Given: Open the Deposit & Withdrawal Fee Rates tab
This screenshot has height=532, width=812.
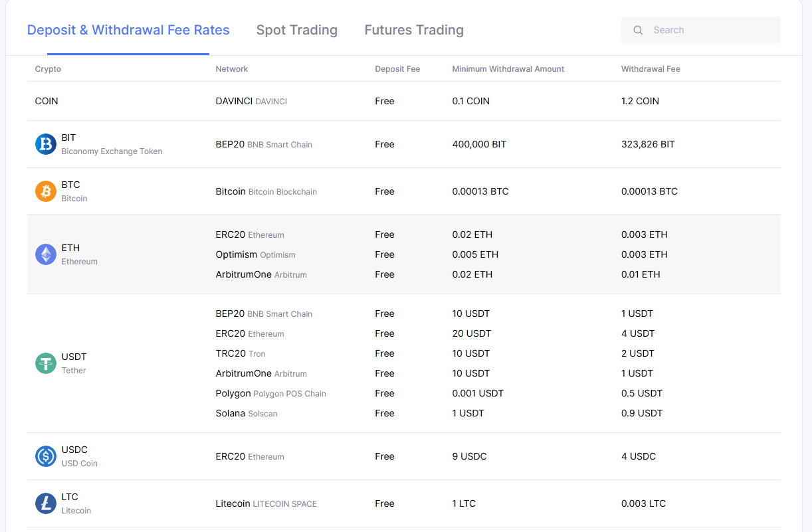Looking at the screenshot, I should pyautogui.click(x=128, y=30).
